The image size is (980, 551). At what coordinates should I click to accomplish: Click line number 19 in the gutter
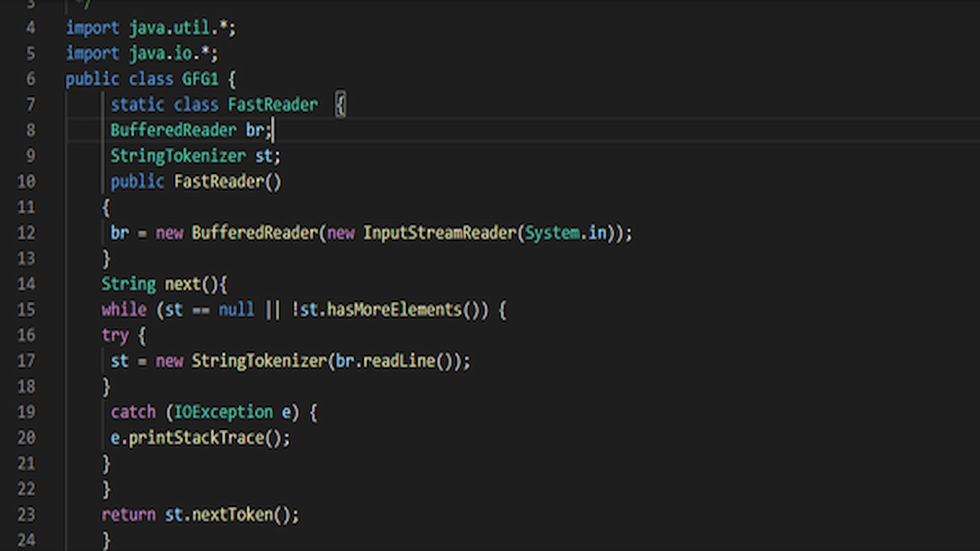26,412
